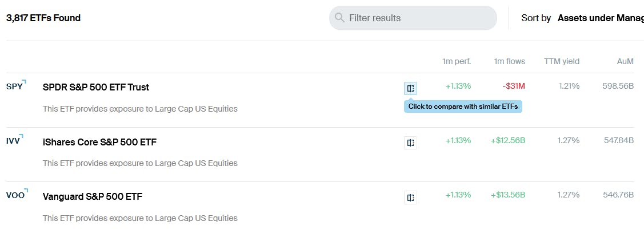
Task: Click SPY's 598.56B AuM value
Action: [x=618, y=86]
